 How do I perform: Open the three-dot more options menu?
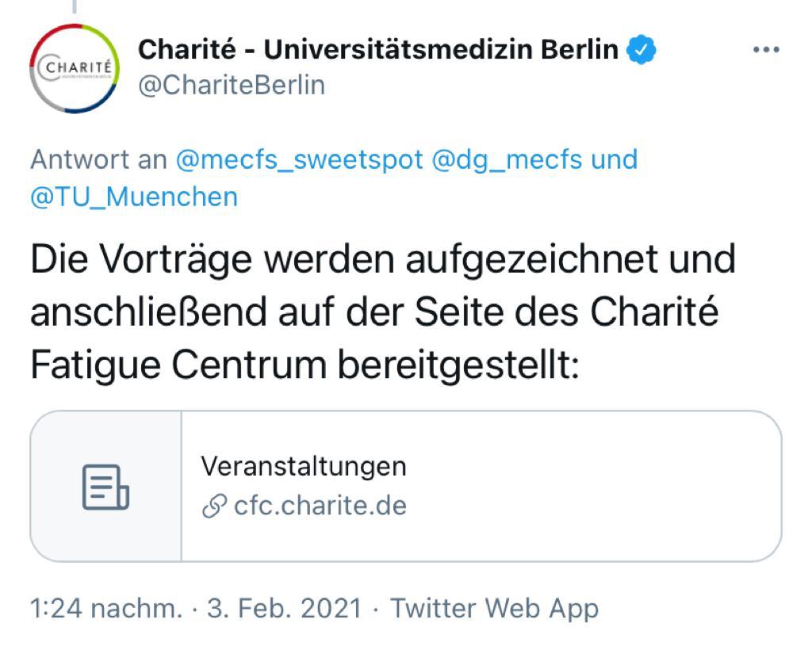click(x=766, y=50)
